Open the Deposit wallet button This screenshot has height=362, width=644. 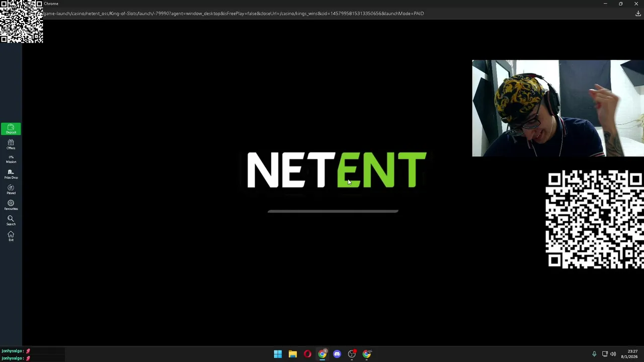11,129
